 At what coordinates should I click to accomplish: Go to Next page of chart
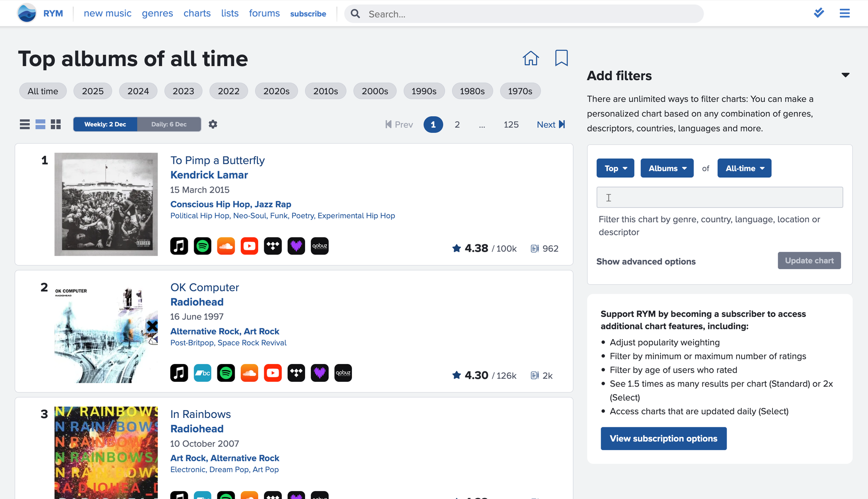coord(550,125)
